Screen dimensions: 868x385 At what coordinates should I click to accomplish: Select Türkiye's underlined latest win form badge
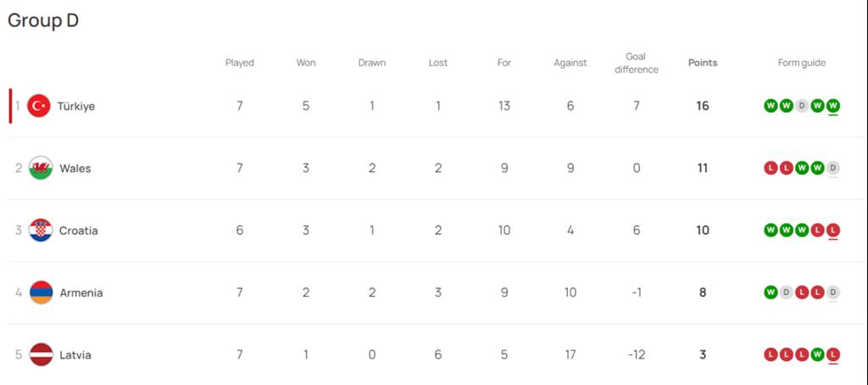tap(833, 105)
